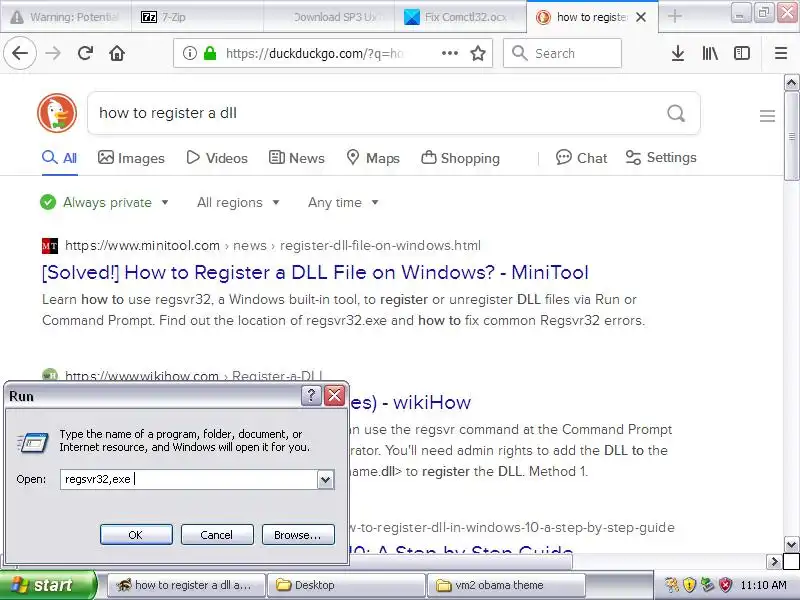Image resolution: width=800 pixels, height=600 pixels.
Task: Switch to 'vm2 obama theme' taskbar folder
Action: tap(506, 585)
